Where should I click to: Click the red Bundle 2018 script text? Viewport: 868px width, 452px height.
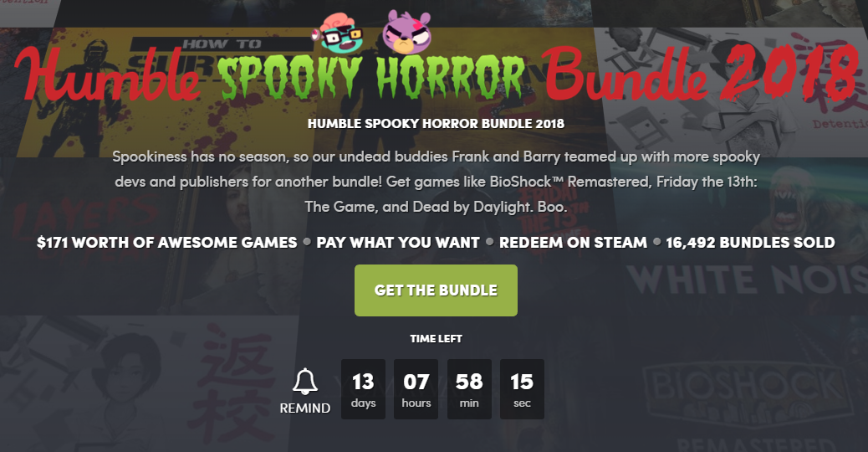702,74
